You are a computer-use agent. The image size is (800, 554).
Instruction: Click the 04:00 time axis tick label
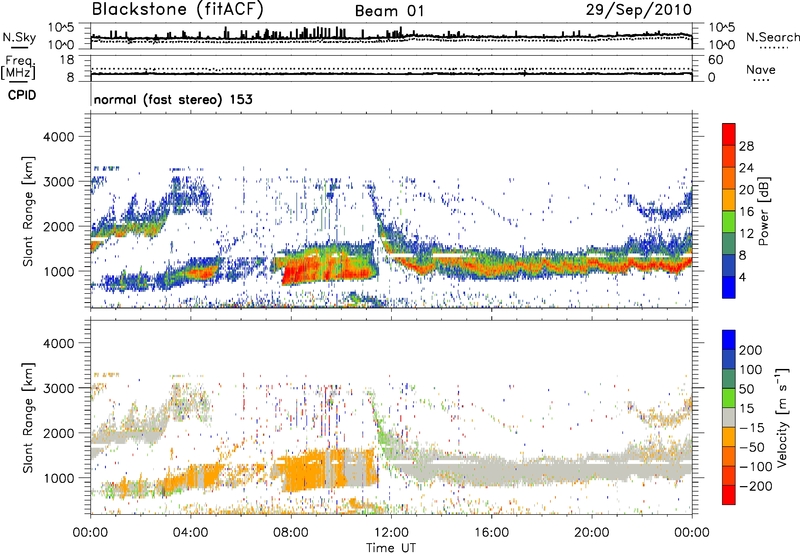click(190, 533)
